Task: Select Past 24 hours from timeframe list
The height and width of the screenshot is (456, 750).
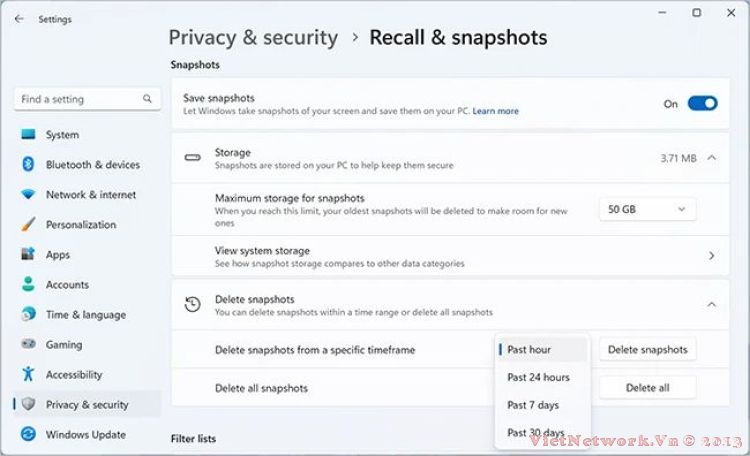Action: point(538,377)
